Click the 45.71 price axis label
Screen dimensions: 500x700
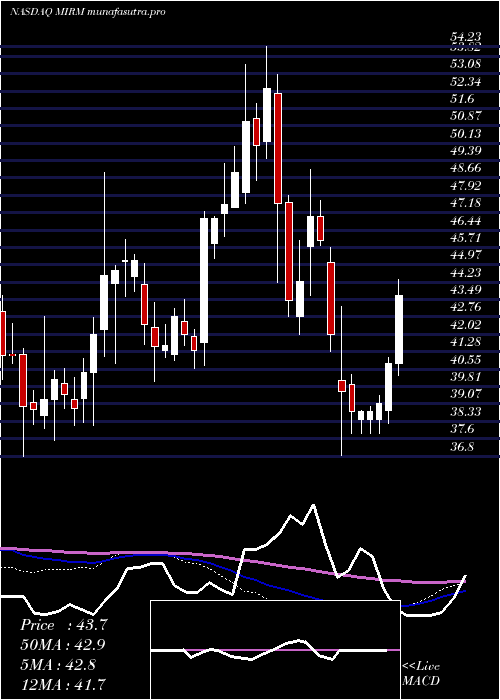coord(465,238)
